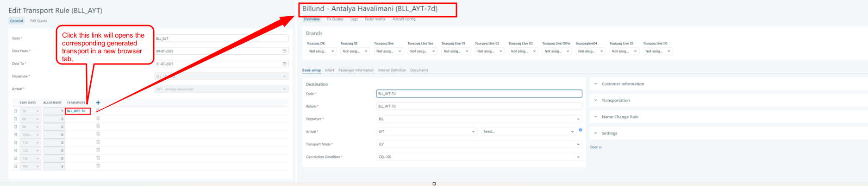The image size is (868, 186).
Task: Open the Date To calendar picker icon
Action: tap(284, 64)
